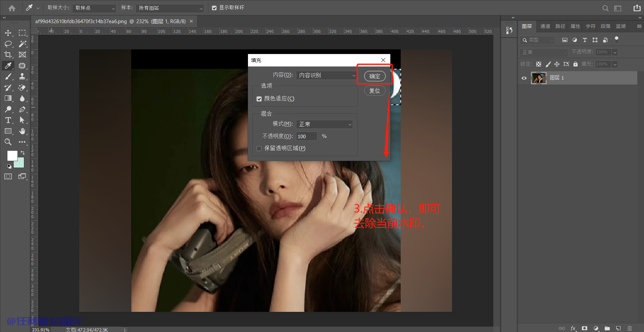Viewport: 644px width, 332px height.
Task: Select the Frame tool
Action: coord(22,54)
